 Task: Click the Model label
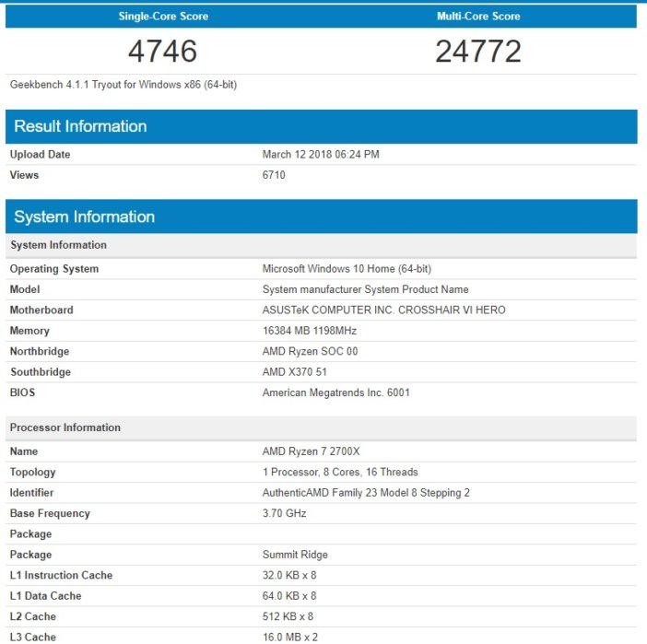tap(25, 289)
